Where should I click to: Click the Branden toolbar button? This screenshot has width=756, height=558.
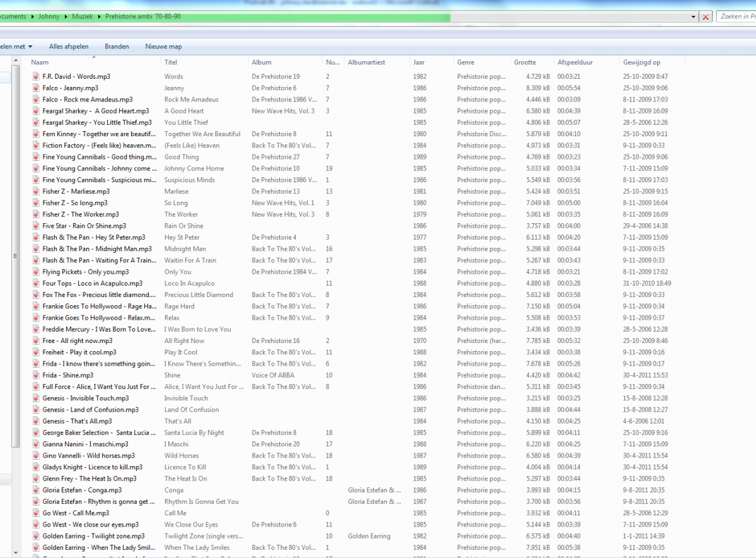117,46
